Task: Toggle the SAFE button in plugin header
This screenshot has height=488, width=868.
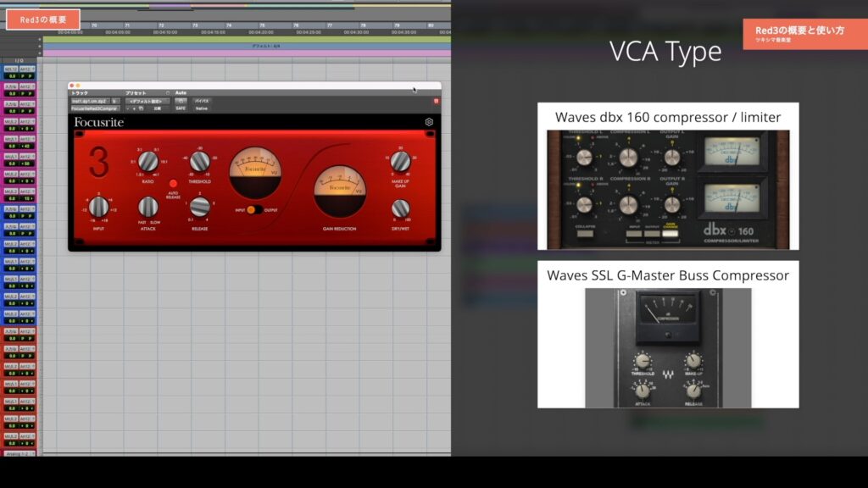Action: 181,108
